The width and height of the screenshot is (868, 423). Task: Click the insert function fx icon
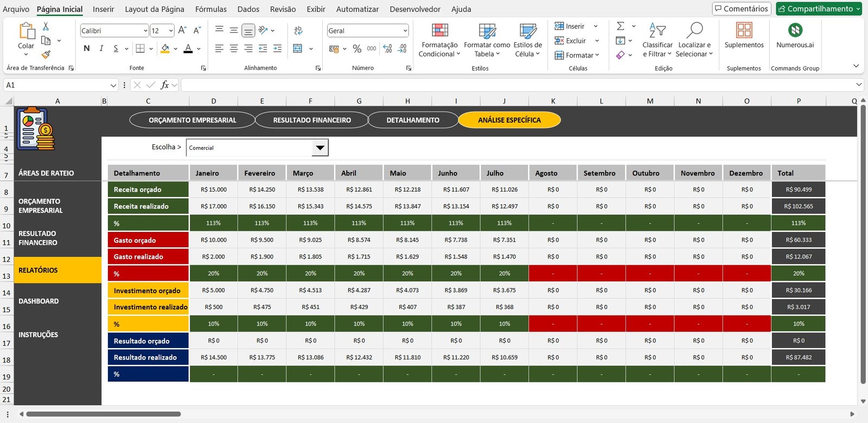tap(165, 85)
